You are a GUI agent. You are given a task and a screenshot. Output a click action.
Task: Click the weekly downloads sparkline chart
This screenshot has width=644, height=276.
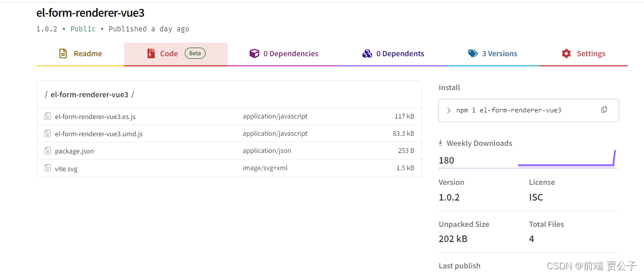coord(567,159)
